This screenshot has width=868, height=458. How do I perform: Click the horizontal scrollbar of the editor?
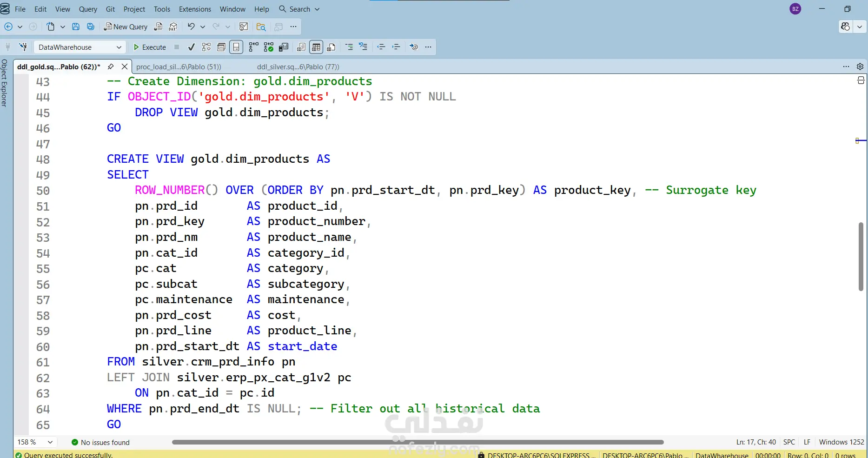click(x=417, y=442)
